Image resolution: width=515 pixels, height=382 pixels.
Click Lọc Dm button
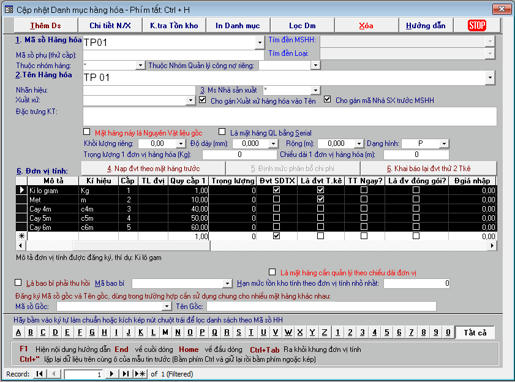tap(302, 25)
